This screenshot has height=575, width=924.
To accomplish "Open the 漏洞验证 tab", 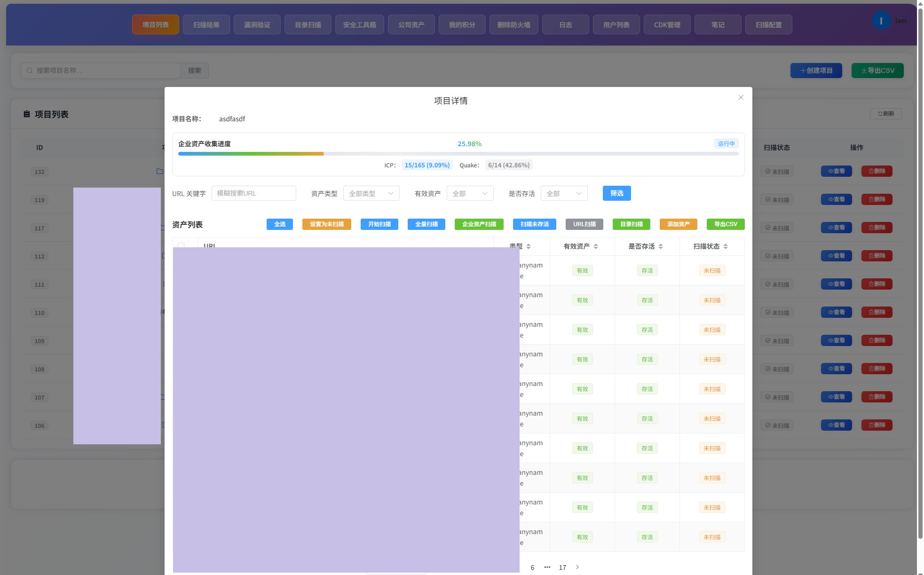I will tap(257, 24).
